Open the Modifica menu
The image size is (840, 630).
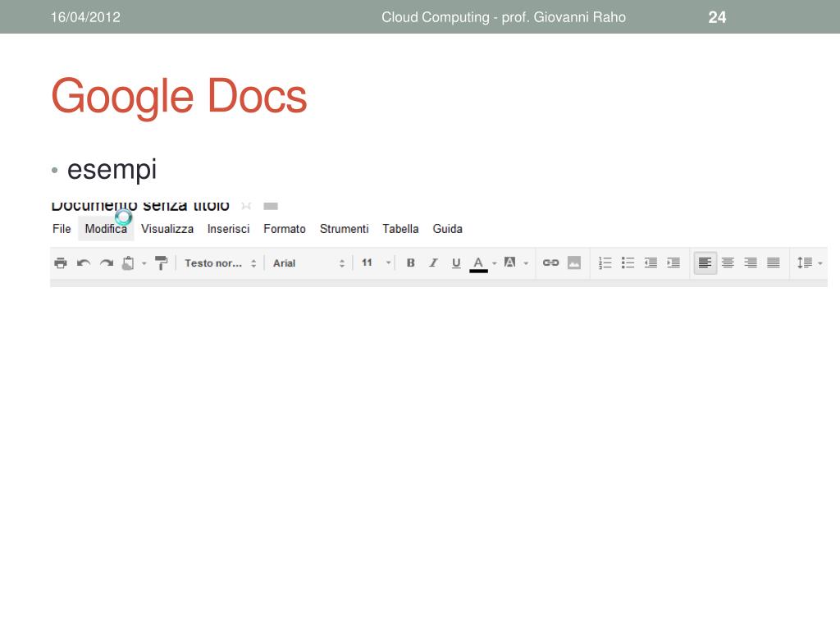(106, 229)
